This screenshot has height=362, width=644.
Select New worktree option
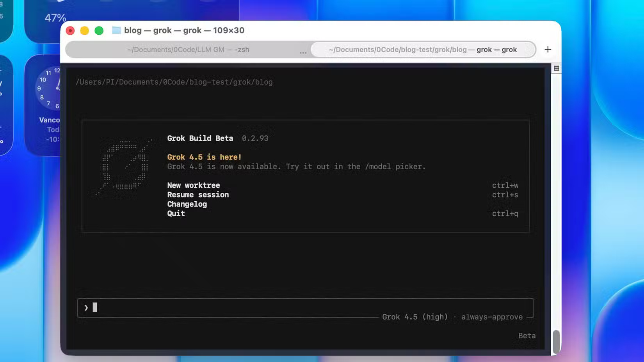(x=194, y=185)
